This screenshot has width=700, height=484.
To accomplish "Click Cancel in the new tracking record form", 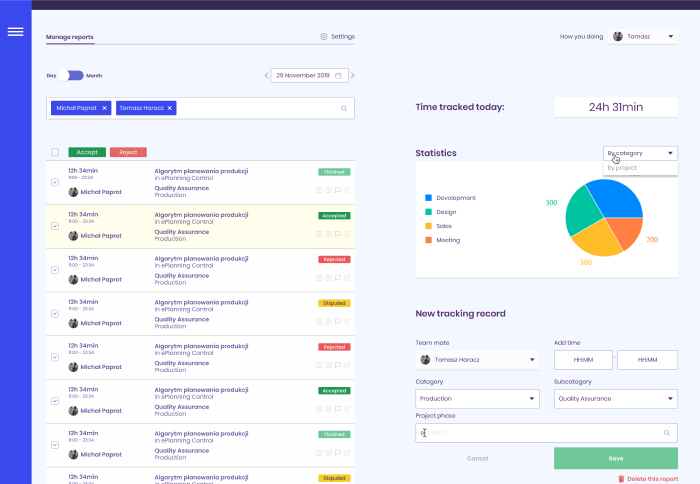I will tap(477, 459).
